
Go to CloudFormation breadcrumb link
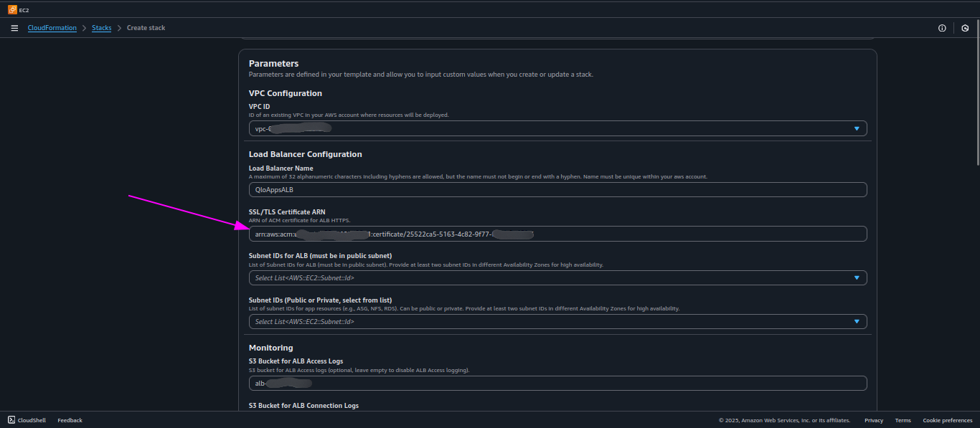coord(52,28)
